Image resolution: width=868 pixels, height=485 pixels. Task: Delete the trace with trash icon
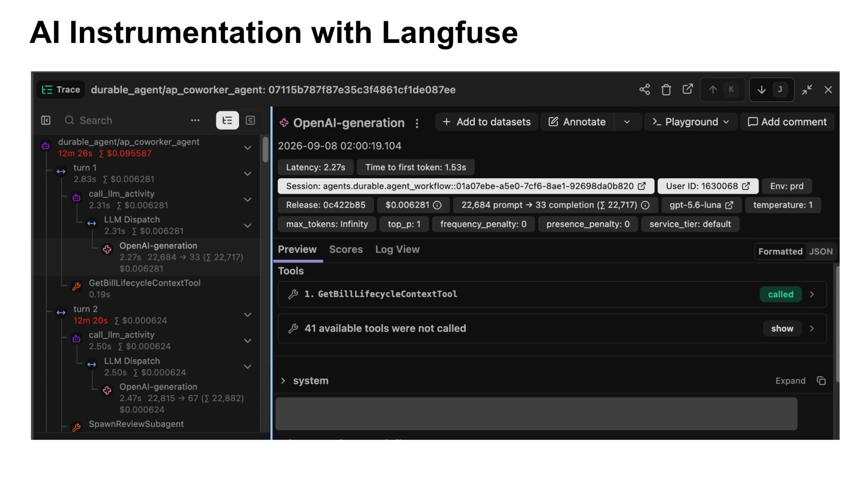pos(666,90)
